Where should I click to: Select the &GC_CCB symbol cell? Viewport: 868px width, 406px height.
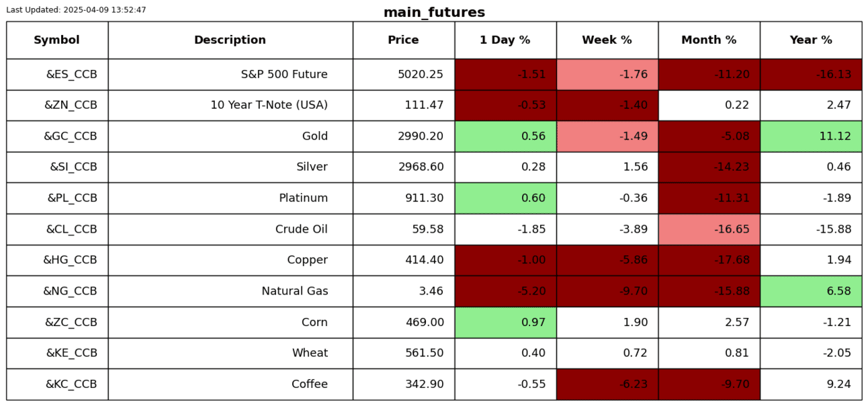[x=71, y=136]
